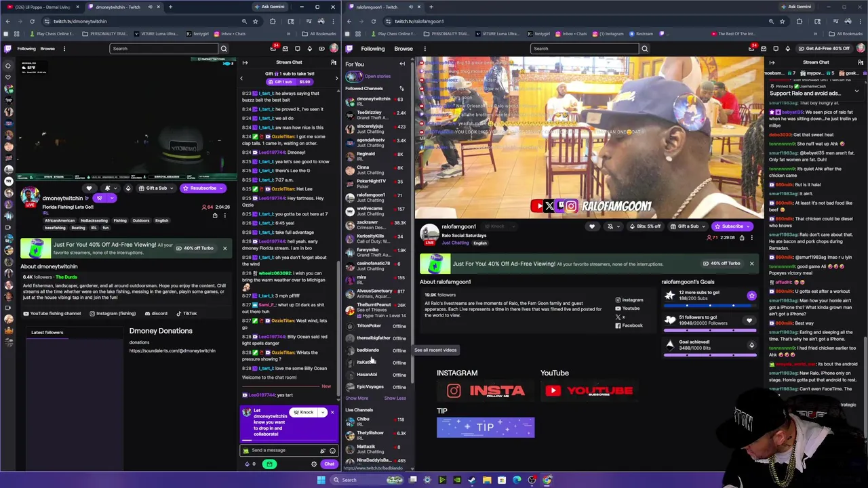
Task: Open OBS Studio from the taskbar
Action: 532,480
